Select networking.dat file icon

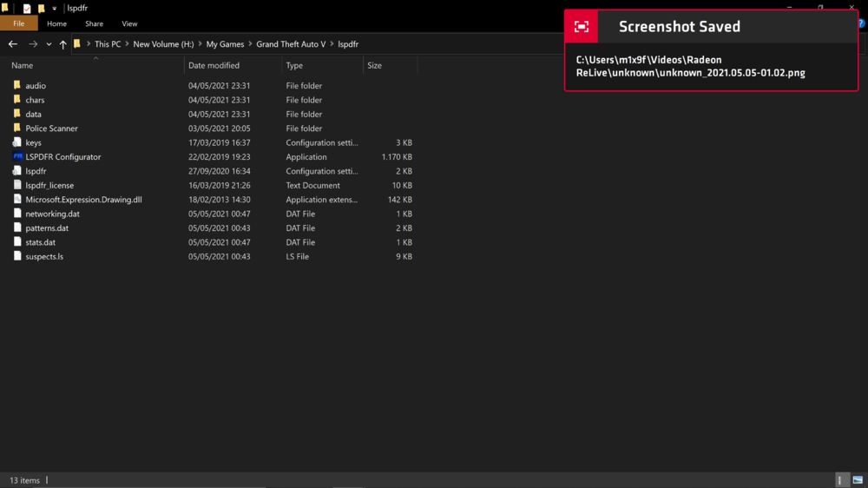click(17, 214)
